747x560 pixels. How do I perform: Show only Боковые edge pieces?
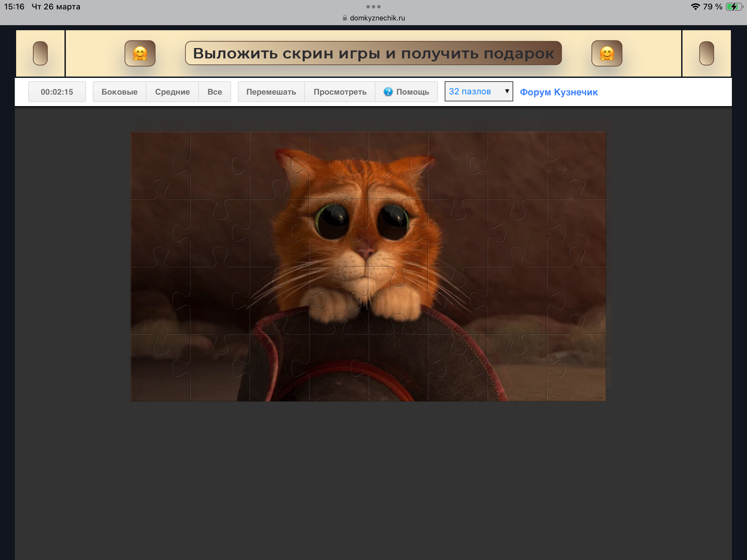[x=119, y=92]
